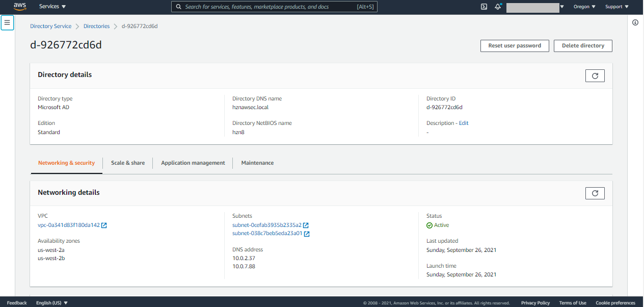Click the Reset user password button
The image size is (644, 307).
(x=515, y=45)
